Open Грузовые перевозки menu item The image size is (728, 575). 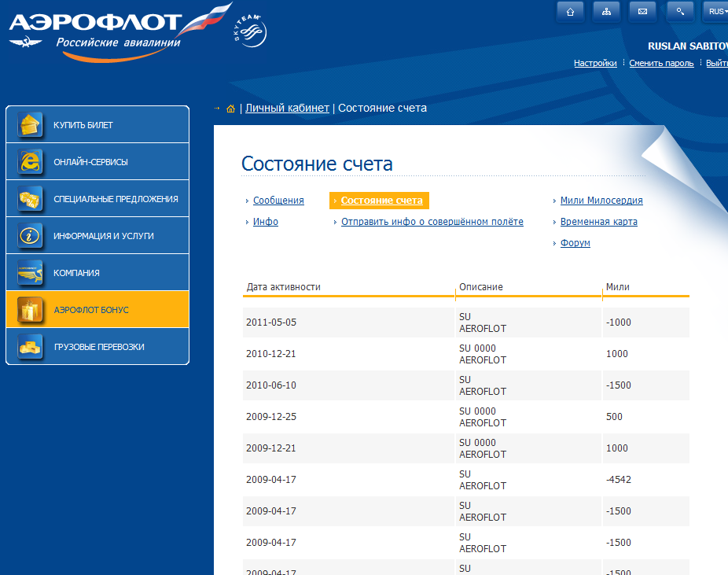(x=97, y=346)
